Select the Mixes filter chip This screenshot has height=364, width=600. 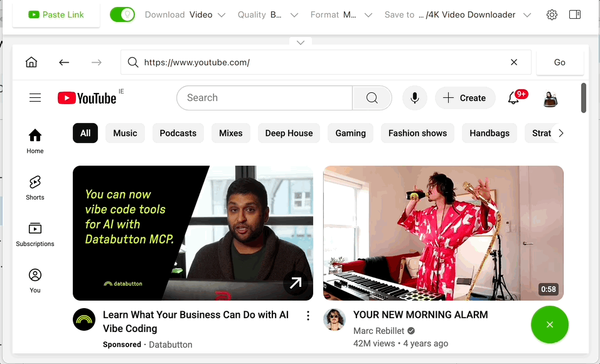click(231, 133)
